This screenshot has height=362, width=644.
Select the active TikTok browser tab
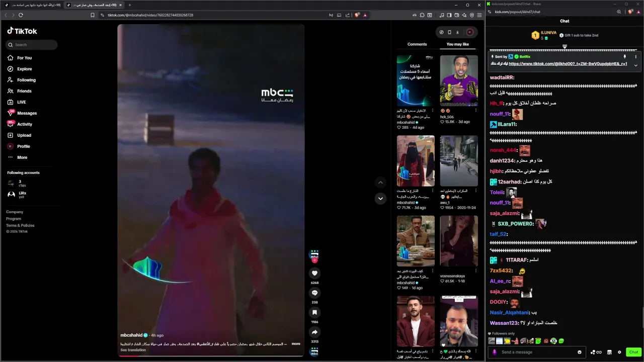[x=94, y=5]
